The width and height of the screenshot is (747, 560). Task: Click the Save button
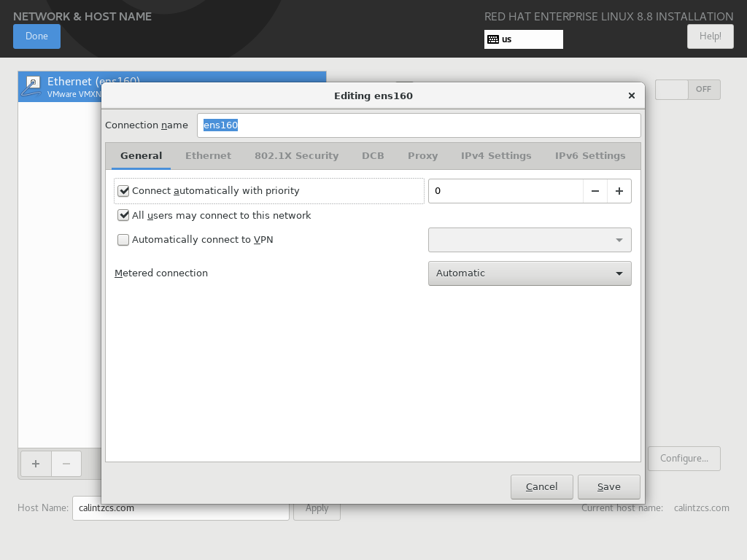(609, 486)
